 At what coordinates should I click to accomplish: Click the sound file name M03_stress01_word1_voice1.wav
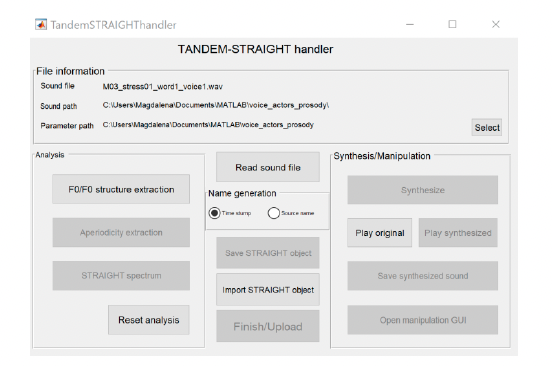point(163,87)
